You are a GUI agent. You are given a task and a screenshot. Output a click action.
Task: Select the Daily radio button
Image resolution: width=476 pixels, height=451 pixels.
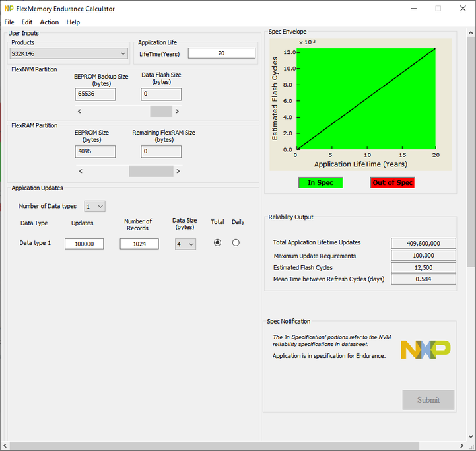pos(236,242)
